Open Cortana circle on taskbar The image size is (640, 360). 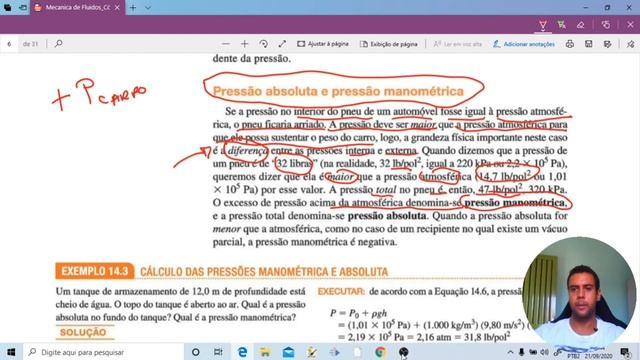(196, 352)
